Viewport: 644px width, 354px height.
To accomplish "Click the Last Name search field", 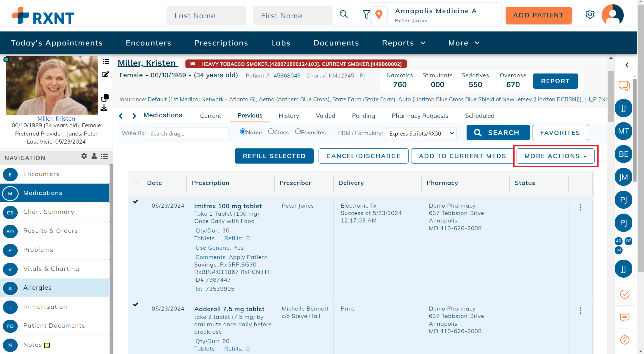I will coord(206,16).
